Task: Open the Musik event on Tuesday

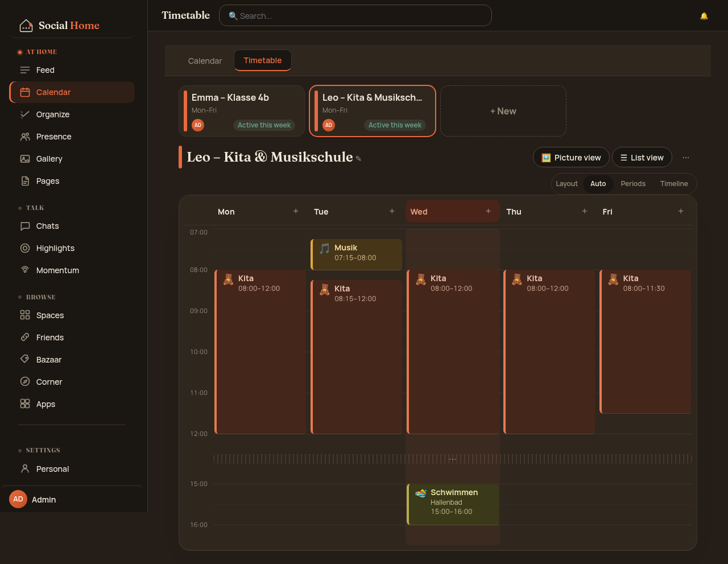Action: point(357,254)
